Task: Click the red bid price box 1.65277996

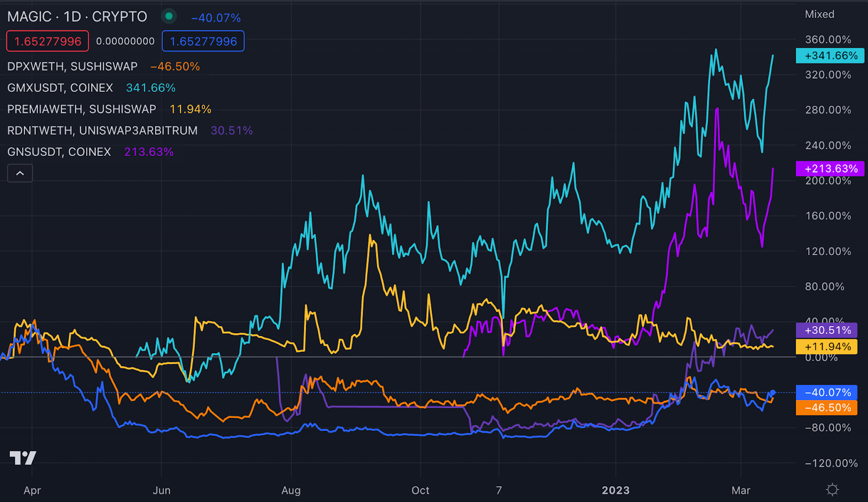Action: point(47,41)
